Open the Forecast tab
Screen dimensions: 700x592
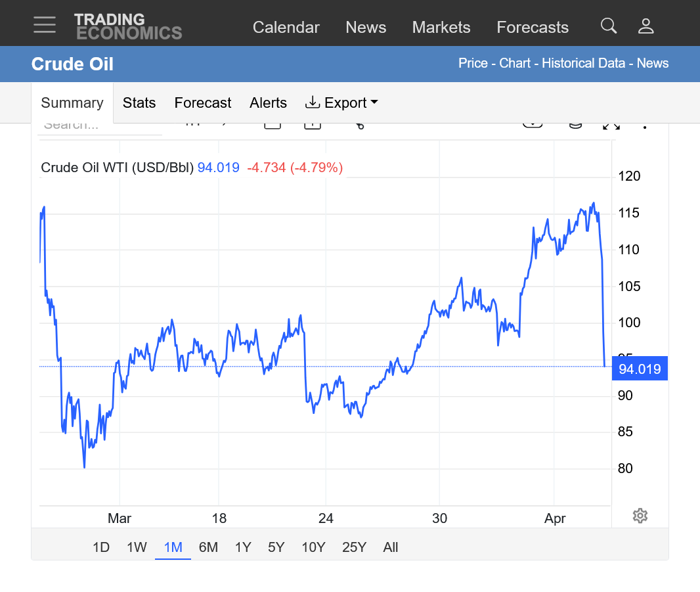pos(202,102)
